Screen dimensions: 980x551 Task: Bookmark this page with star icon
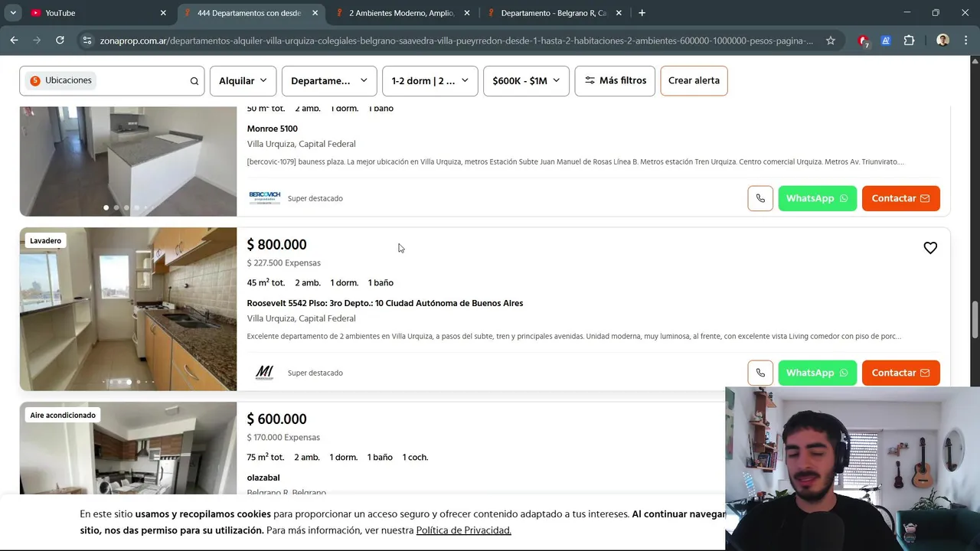[831, 41]
